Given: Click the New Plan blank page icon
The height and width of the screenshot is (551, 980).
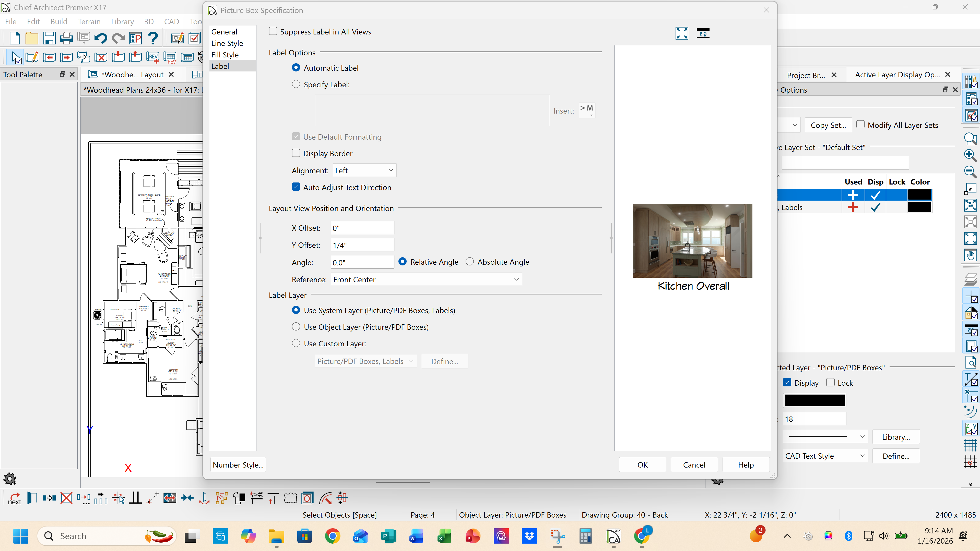Looking at the screenshot, I should [x=15, y=38].
